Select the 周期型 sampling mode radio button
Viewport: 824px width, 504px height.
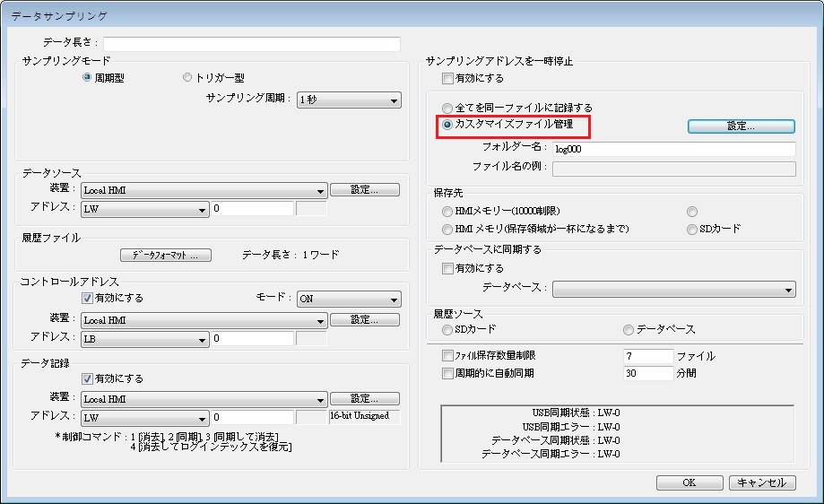point(87,78)
